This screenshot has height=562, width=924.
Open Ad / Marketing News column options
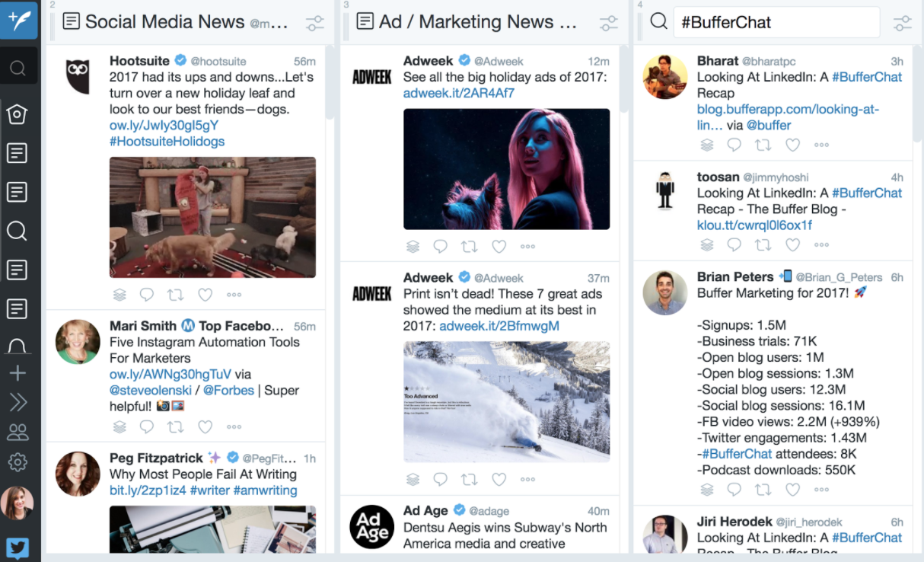coord(609,23)
